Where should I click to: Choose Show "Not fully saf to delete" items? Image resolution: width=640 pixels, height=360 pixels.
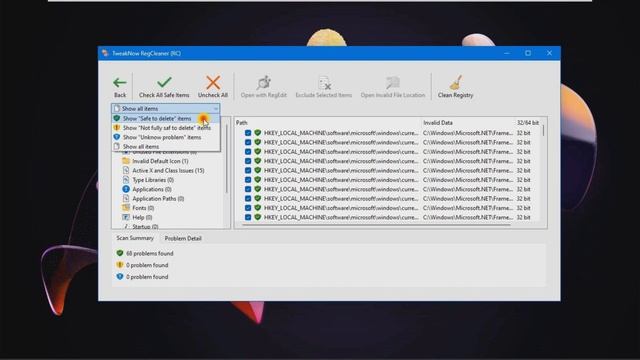click(166, 128)
